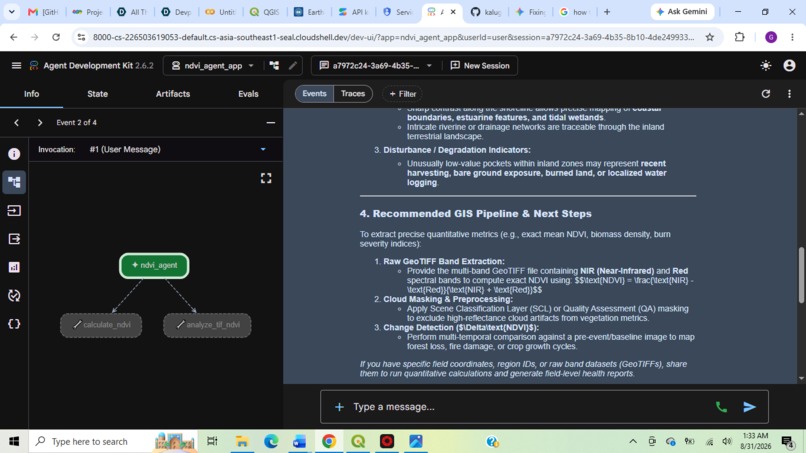
Task: Switch to the State tab
Action: click(x=97, y=94)
